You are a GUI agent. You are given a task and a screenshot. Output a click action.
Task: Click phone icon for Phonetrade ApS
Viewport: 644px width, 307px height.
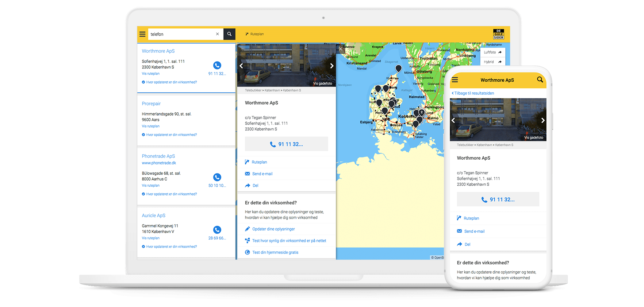pyautogui.click(x=217, y=177)
